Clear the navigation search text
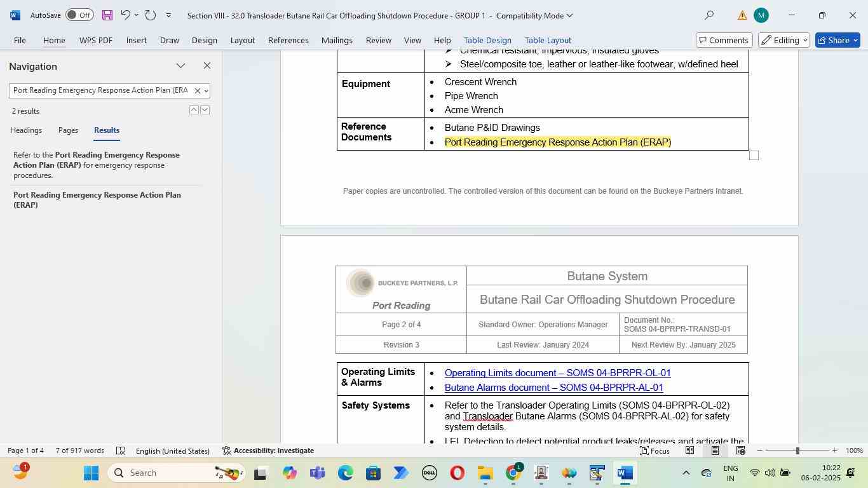Screen dimensions: 868x488 click(197, 91)
